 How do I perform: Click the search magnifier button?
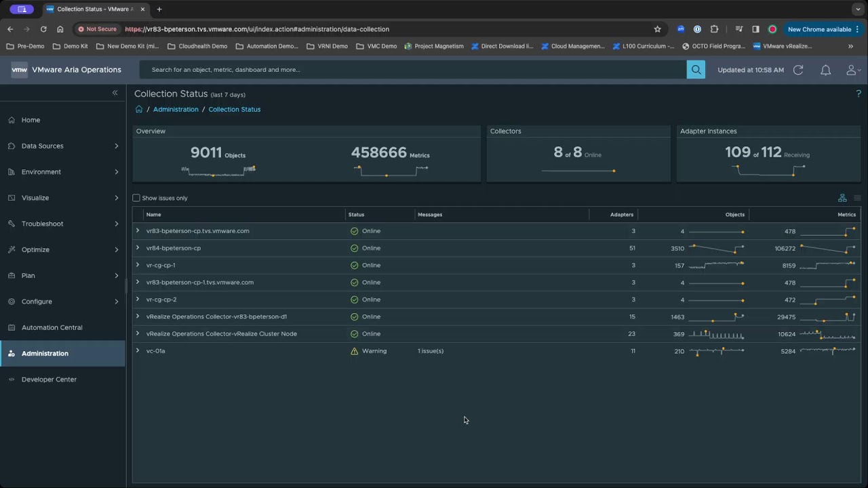(x=696, y=70)
